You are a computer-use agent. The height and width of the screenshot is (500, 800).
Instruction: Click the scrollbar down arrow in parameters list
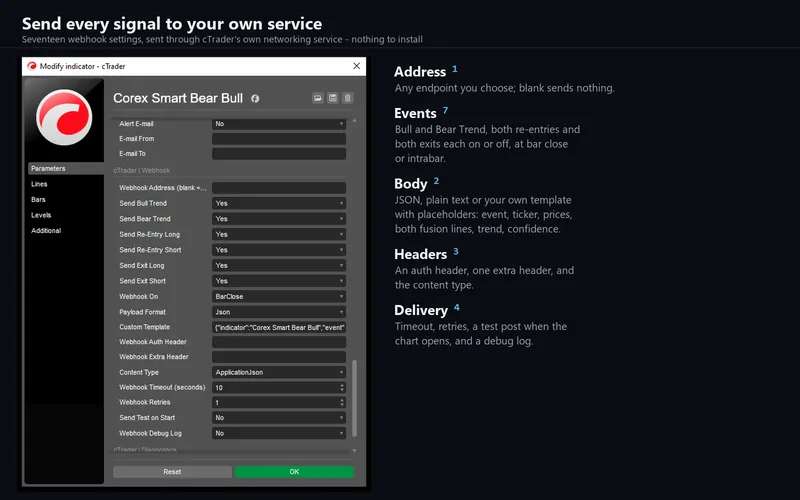(354, 451)
